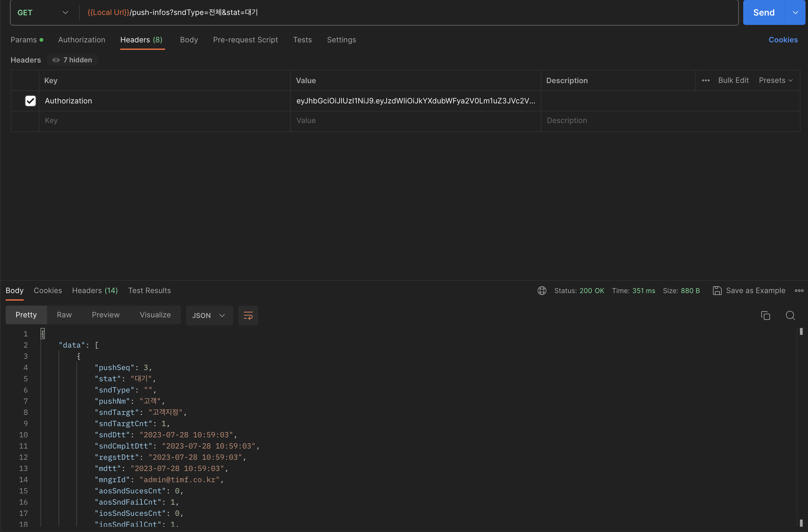The height and width of the screenshot is (532, 808).
Task: Open the JSON format dropdown
Action: click(x=209, y=316)
